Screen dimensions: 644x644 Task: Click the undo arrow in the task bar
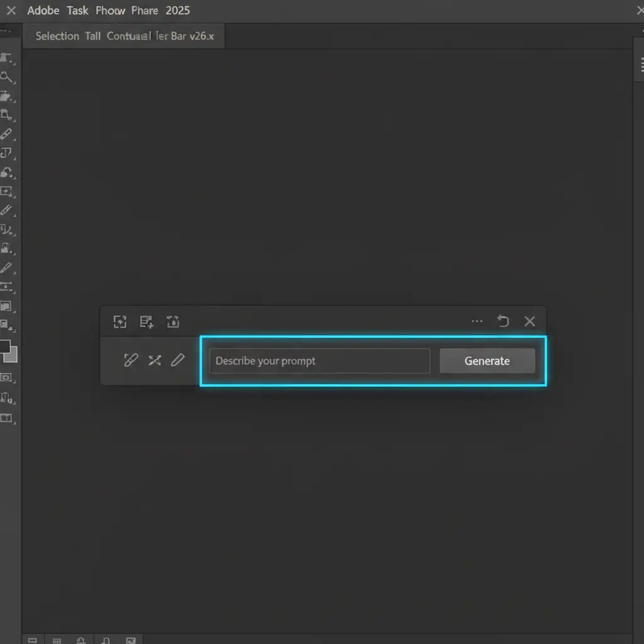(503, 321)
